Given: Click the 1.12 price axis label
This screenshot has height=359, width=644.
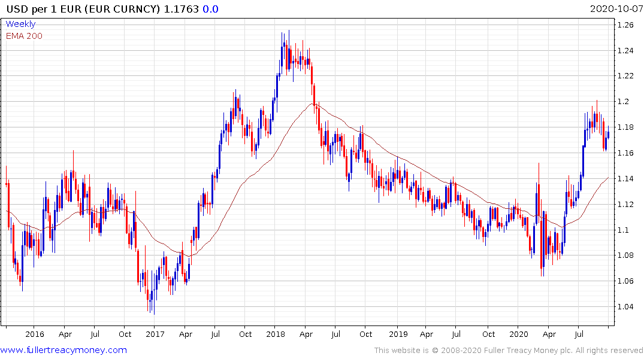Looking at the screenshot, I should click(x=625, y=204).
